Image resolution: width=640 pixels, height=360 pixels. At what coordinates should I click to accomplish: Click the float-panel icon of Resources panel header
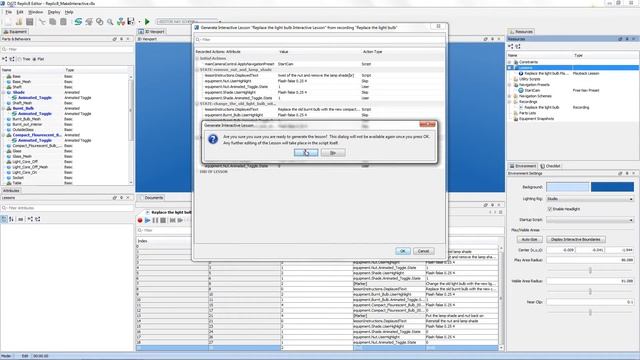pos(620,39)
